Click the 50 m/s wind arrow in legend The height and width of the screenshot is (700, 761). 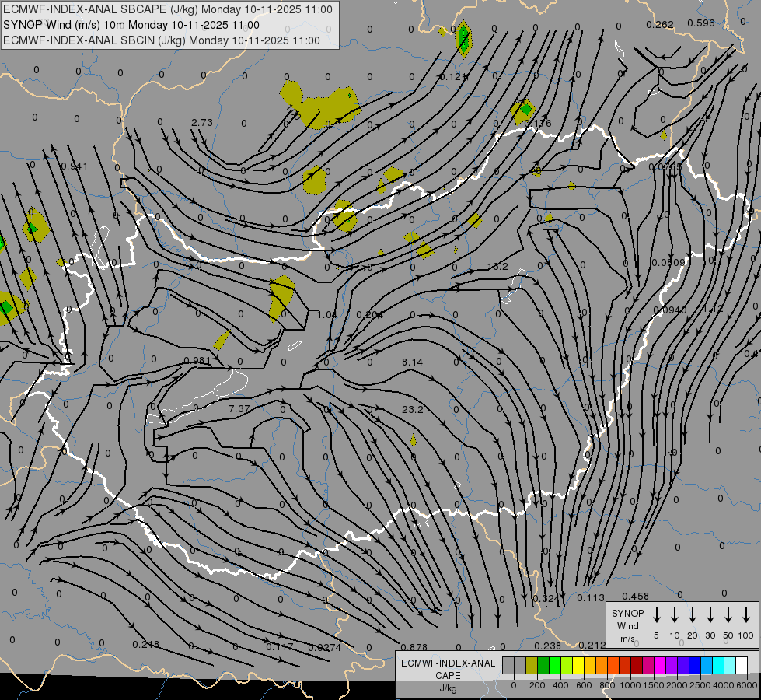[728, 614]
